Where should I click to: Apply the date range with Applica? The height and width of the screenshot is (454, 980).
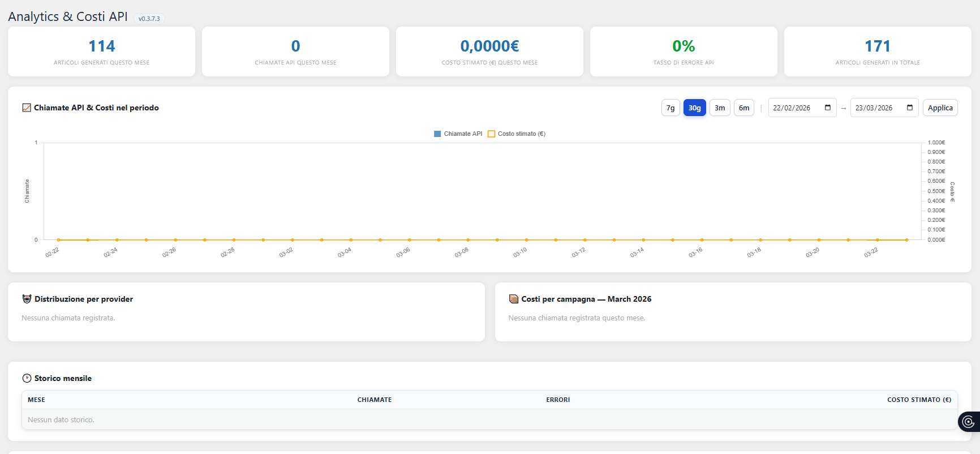[x=940, y=108]
